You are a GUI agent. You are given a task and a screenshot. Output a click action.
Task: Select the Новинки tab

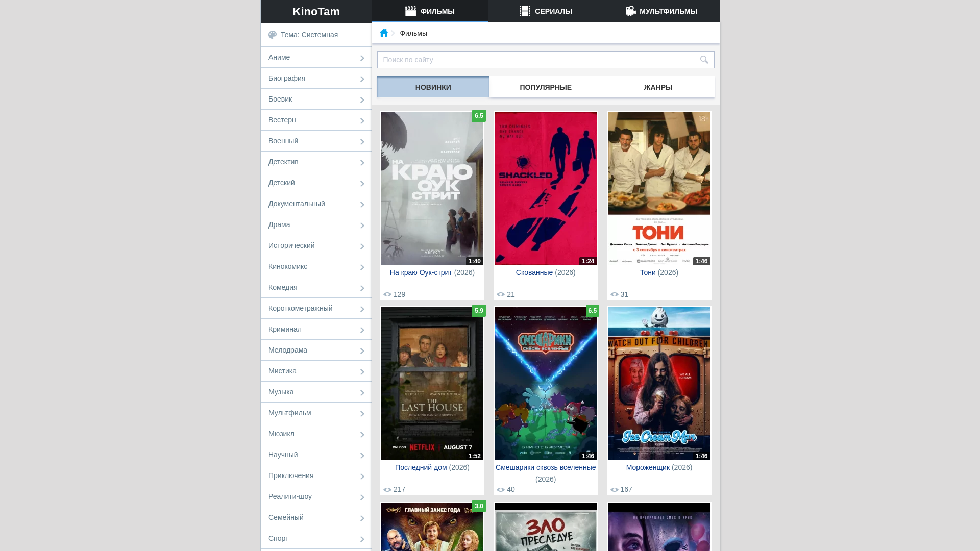tap(433, 87)
